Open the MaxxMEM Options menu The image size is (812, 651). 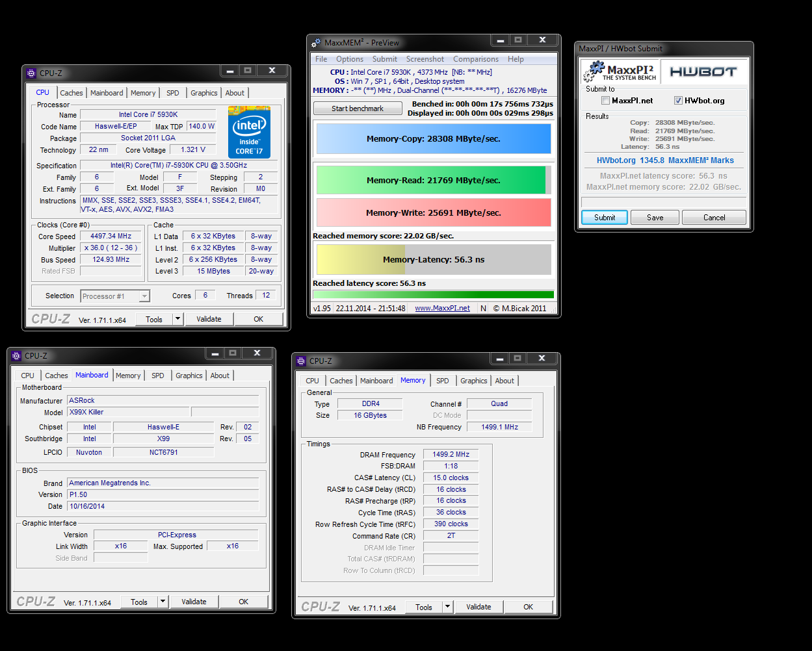pos(350,59)
